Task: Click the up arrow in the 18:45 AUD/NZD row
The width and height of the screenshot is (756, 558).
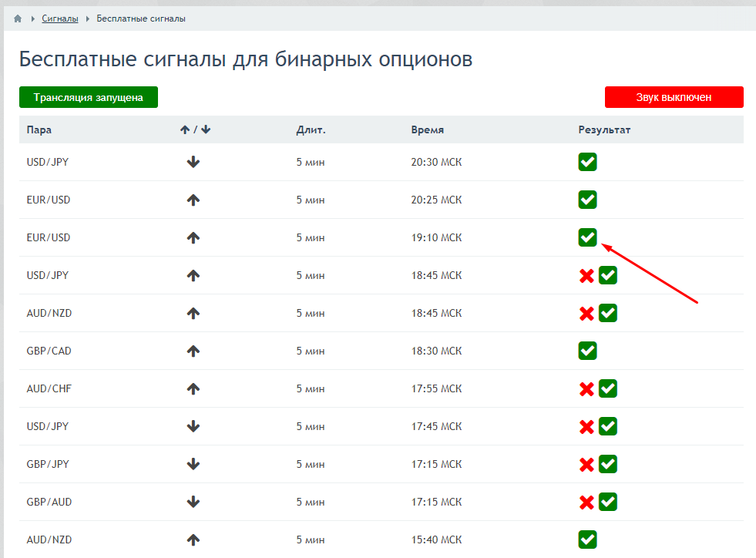Action: pyautogui.click(x=193, y=313)
